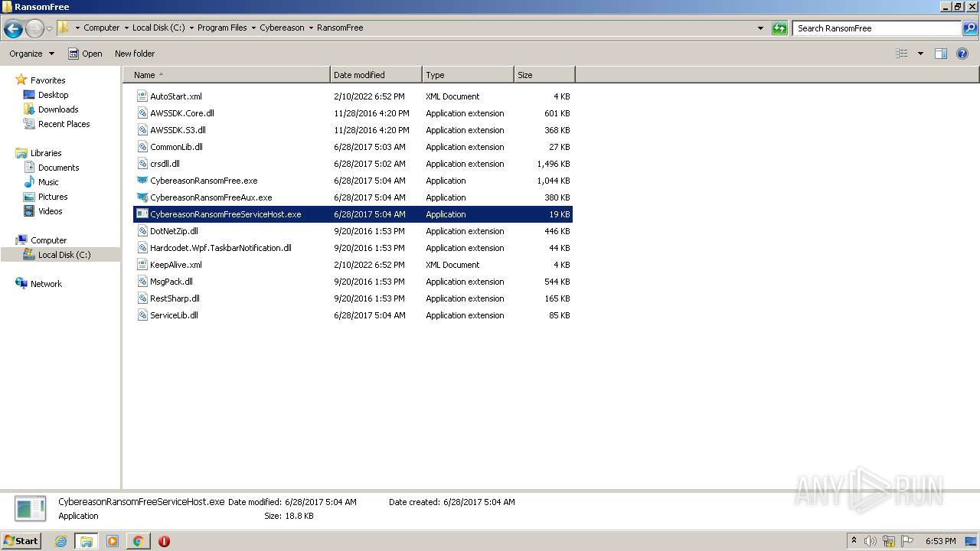Click the CybereasonRansomFree.exe owl icon
The height and width of the screenshot is (551, 980).
pyautogui.click(x=142, y=181)
